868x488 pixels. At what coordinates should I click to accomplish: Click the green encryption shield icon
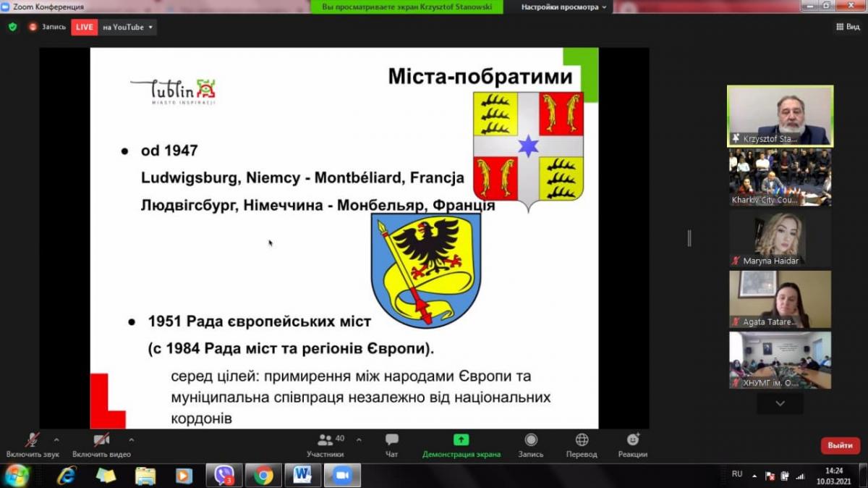coord(12,27)
